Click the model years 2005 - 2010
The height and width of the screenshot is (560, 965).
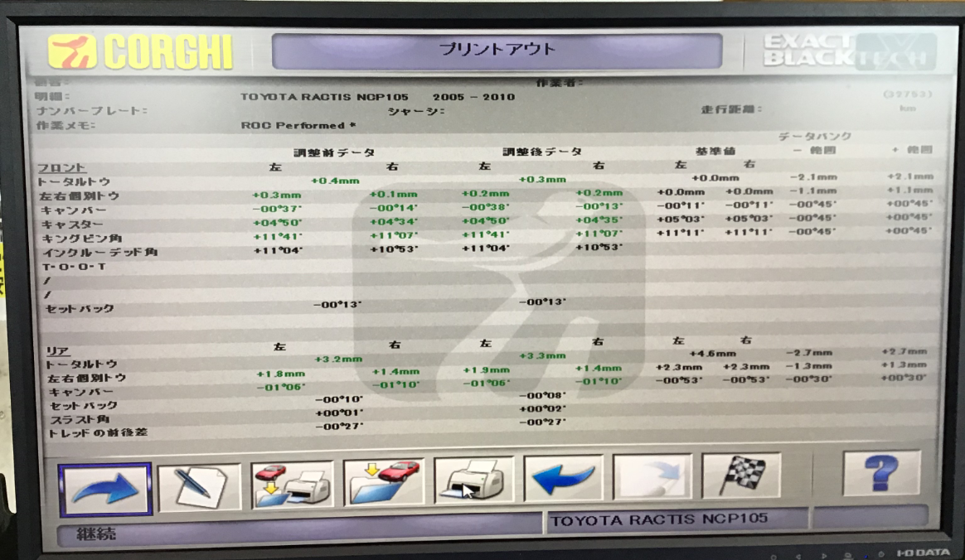(x=473, y=97)
